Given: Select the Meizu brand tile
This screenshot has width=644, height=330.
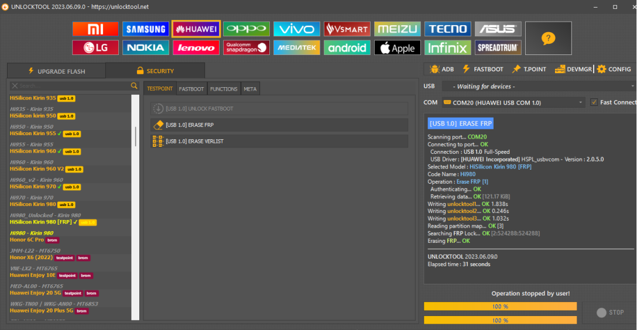Looking at the screenshot, I should point(397,29).
